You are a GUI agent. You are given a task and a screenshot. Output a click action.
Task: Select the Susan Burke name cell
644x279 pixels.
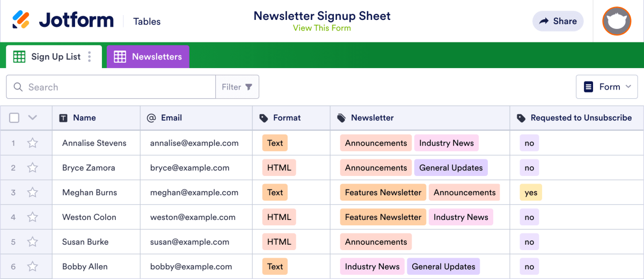pos(96,241)
